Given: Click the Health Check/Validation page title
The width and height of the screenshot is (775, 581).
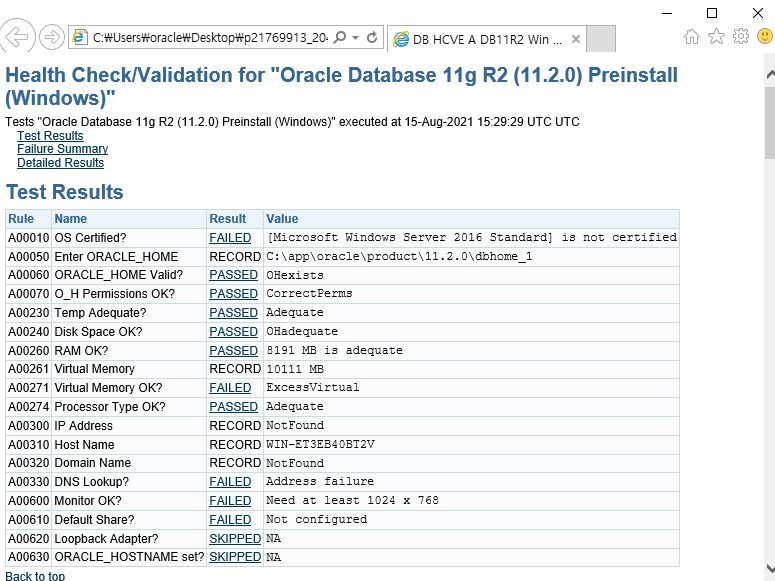Looking at the screenshot, I should [x=341, y=87].
